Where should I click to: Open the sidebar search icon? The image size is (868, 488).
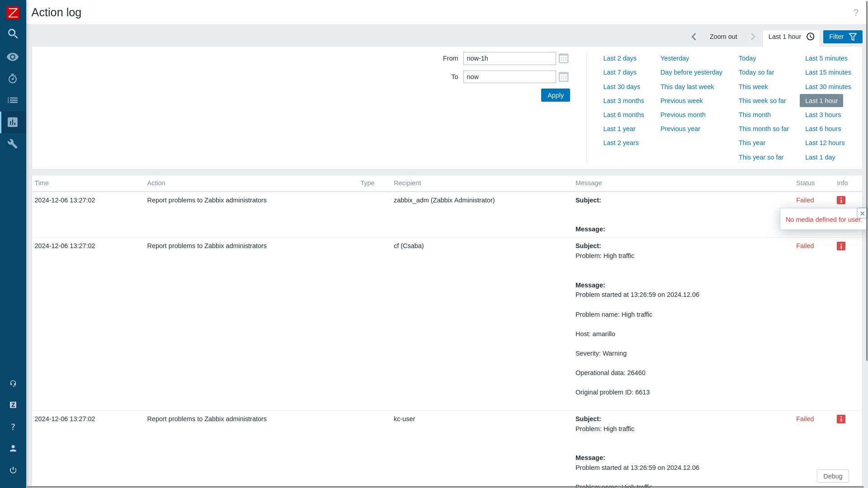pos(13,34)
